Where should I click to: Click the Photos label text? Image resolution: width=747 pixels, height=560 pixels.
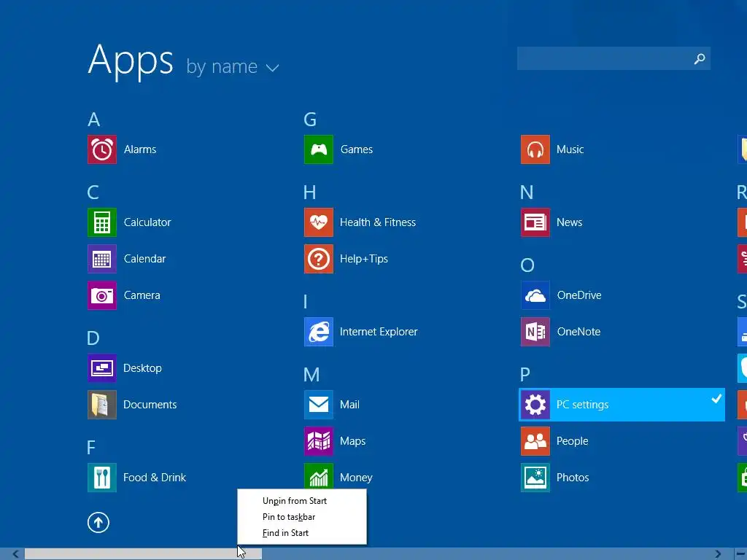coord(573,478)
